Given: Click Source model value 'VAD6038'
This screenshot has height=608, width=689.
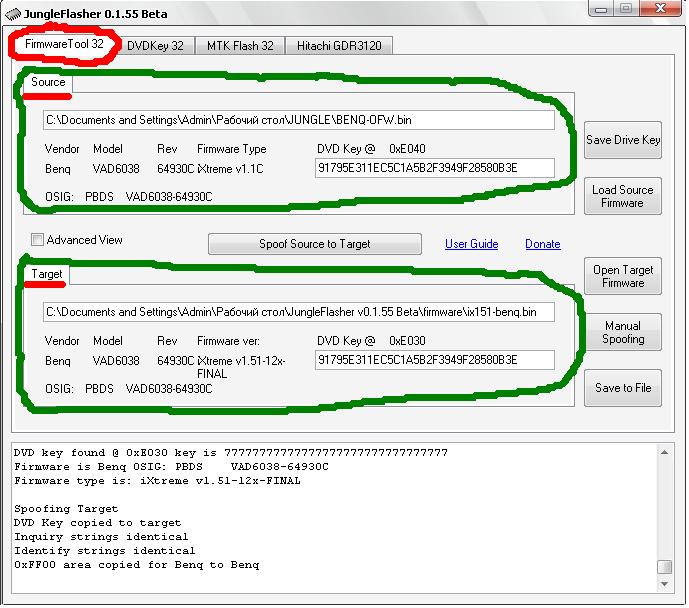Looking at the screenshot, I should click(x=116, y=169).
